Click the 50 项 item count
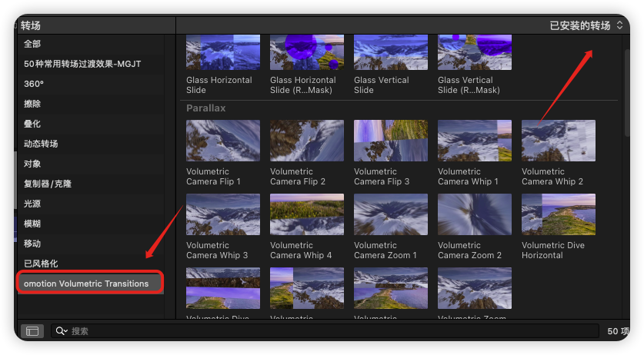The height and width of the screenshot is (355, 644). coord(618,331)
